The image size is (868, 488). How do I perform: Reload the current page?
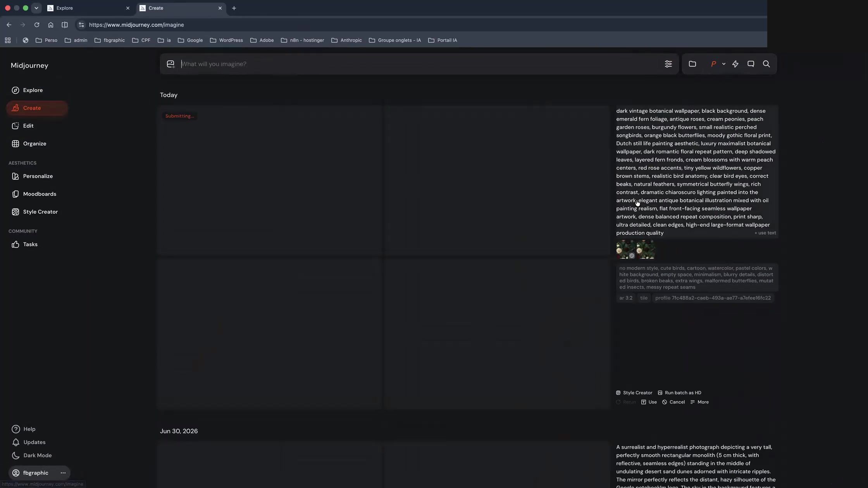click(37, 25)
